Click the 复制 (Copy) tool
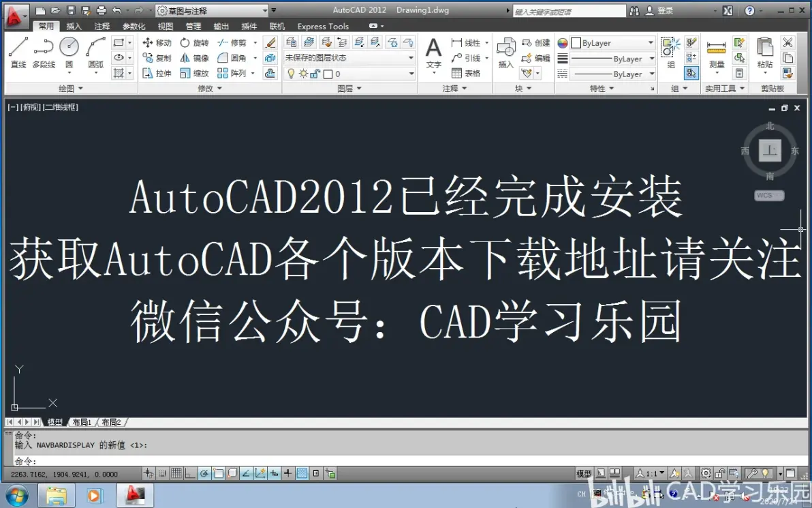The image size is (812, 508). (157, 58)
